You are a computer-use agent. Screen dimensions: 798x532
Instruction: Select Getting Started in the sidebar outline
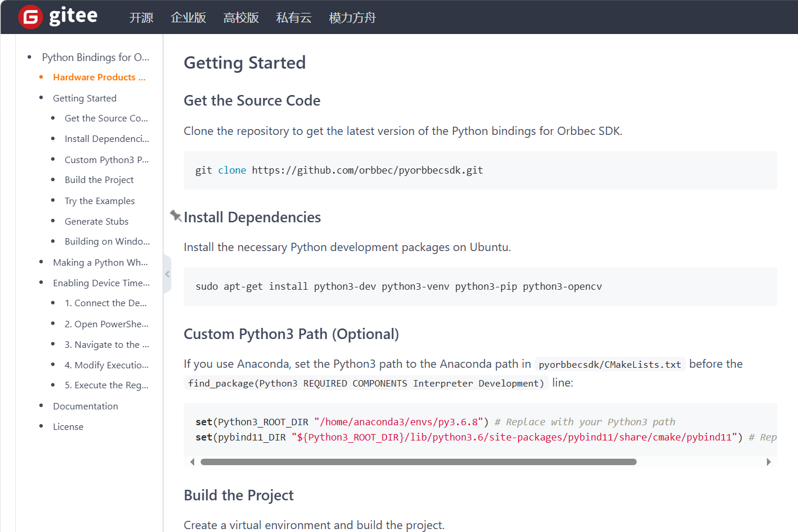84,99
